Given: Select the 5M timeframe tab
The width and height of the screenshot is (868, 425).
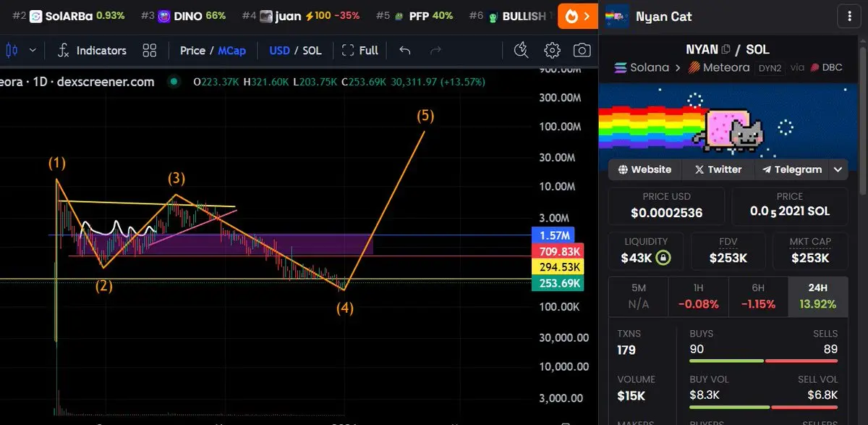Looking at the screenshot, I should tap(639, 297).
